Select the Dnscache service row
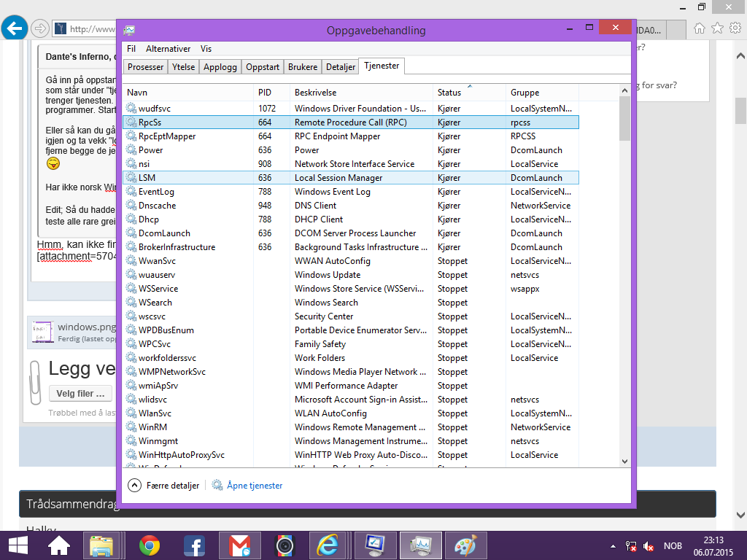Screen dimensions: 747x560 351,205
